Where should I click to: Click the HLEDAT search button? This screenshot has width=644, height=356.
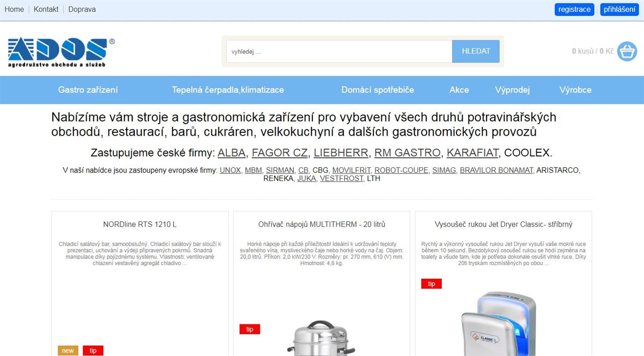click(476, 51)
